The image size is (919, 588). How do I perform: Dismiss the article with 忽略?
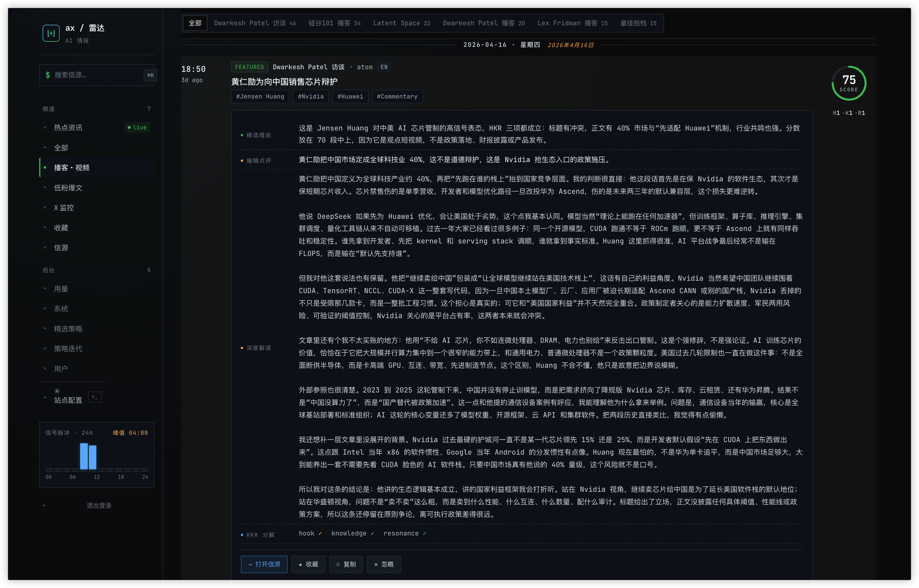(384, 564)
